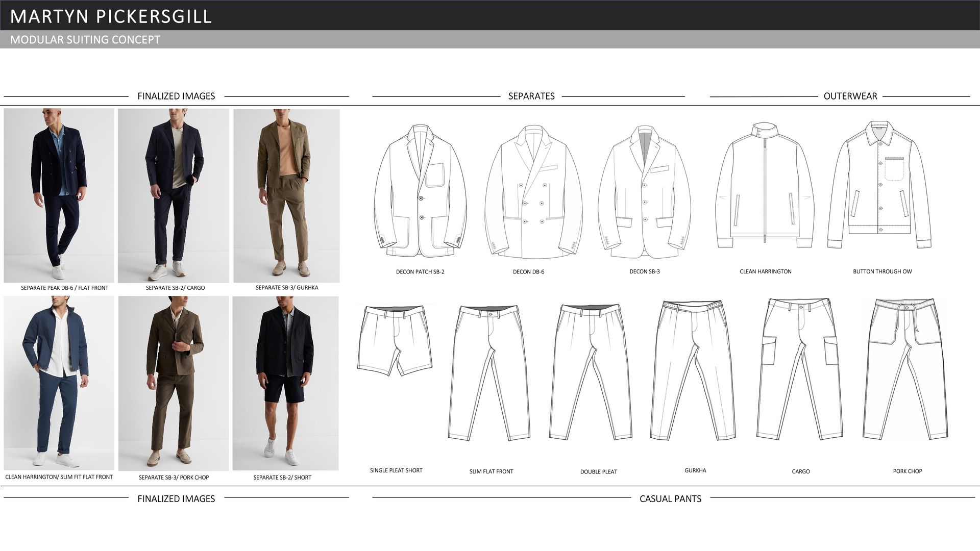This screenshot has height=551, width=980.
Task: Click the Separate SB-3 Gurkha olive suit photo
Action: click(x=286, y=195)
